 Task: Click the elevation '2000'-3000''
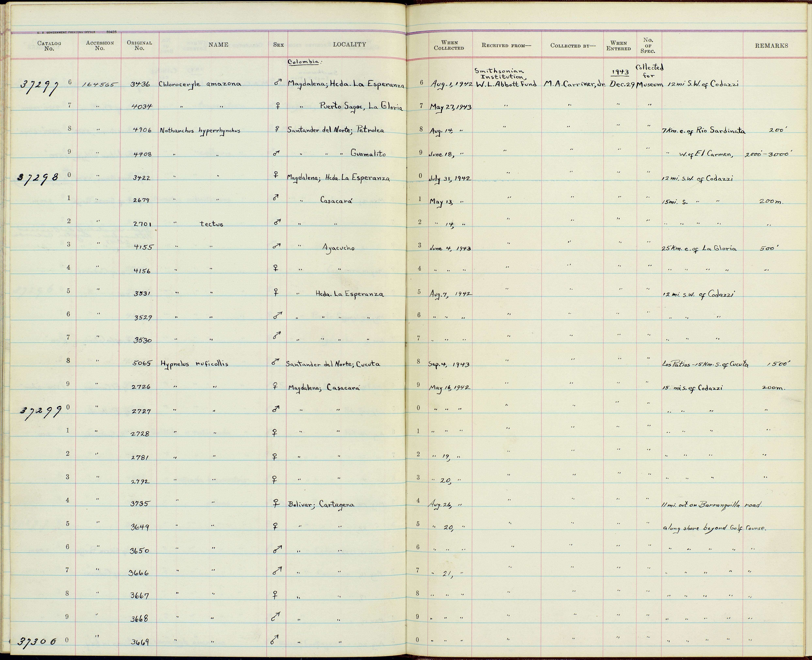coord(768,154)
